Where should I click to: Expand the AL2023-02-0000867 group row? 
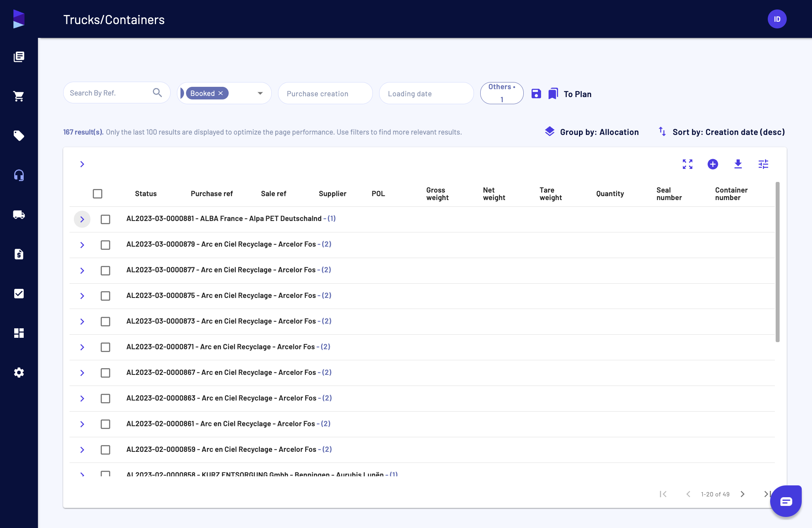82,373
